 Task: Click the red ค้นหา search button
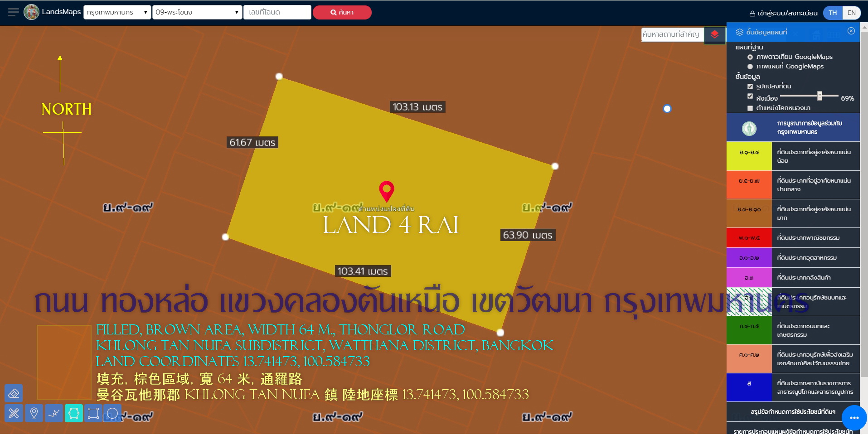tap(342, 12)
